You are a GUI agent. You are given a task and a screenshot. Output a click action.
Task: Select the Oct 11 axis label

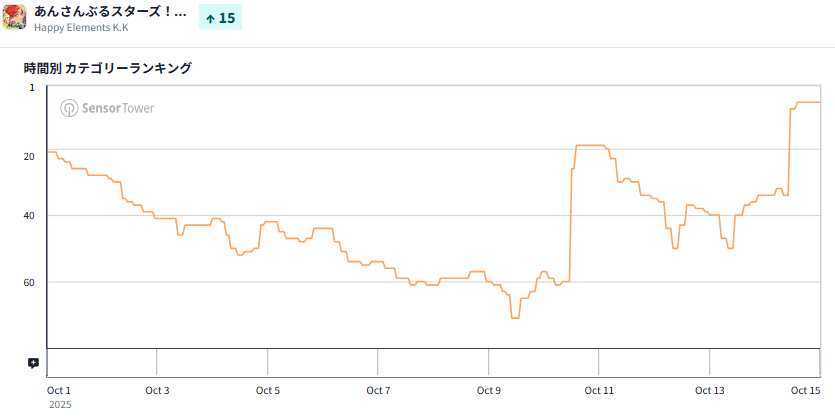[x=599, y=390]
